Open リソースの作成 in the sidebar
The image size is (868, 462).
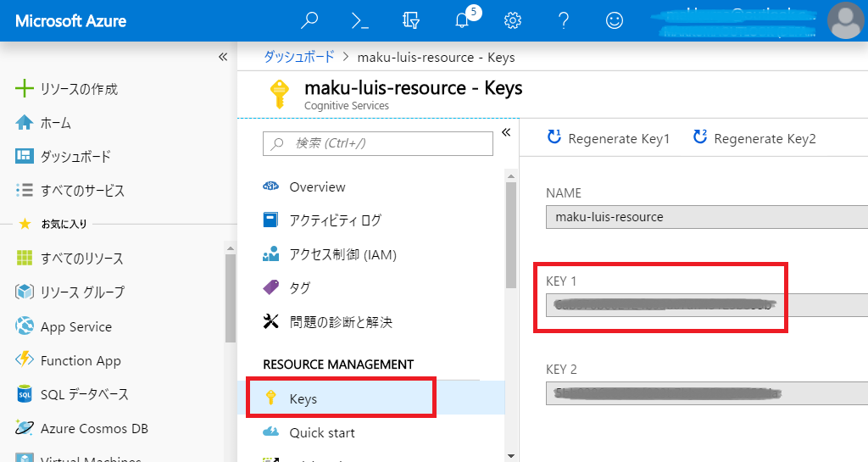pyautogui.click(x=79, y=89)
